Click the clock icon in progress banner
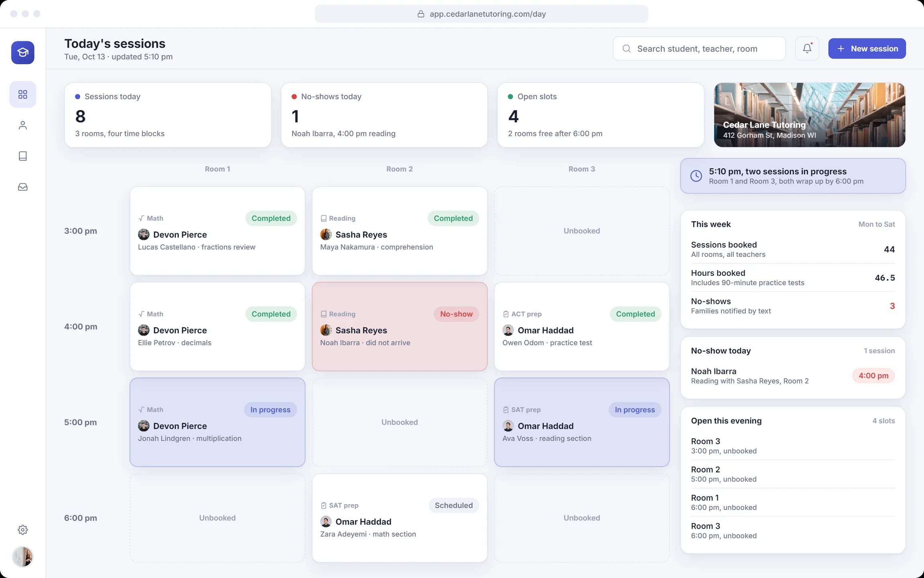924x578 pixels. (696, 176)
